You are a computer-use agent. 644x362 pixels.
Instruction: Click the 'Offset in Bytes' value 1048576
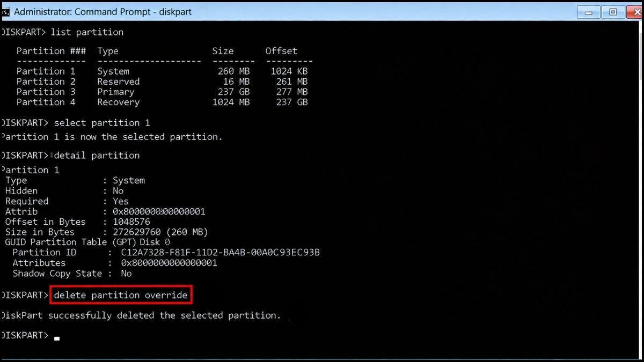tap(131, 221)
